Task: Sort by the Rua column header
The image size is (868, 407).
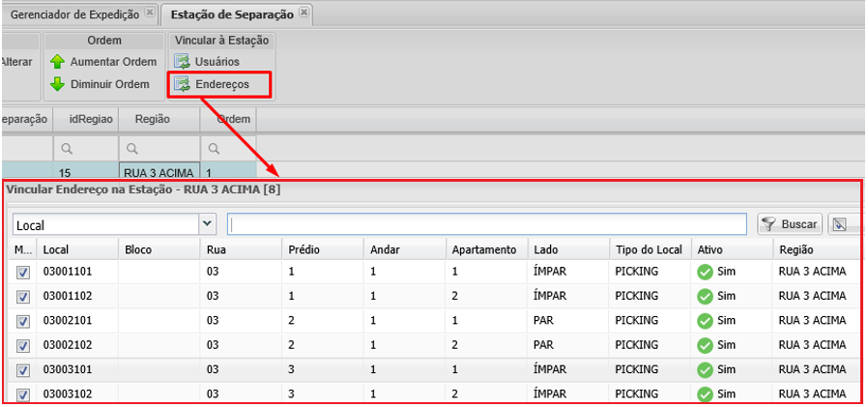Action: (x=242, y=249)
